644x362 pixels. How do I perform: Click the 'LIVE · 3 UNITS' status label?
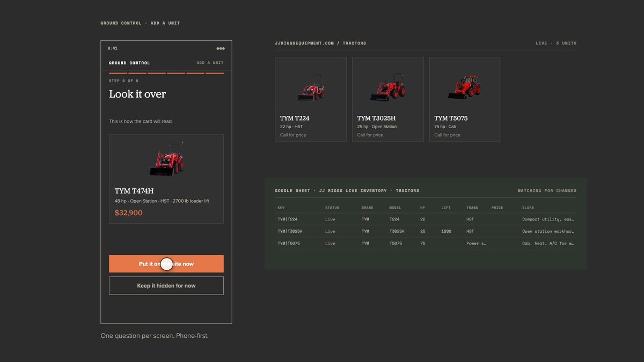point(556,43)
